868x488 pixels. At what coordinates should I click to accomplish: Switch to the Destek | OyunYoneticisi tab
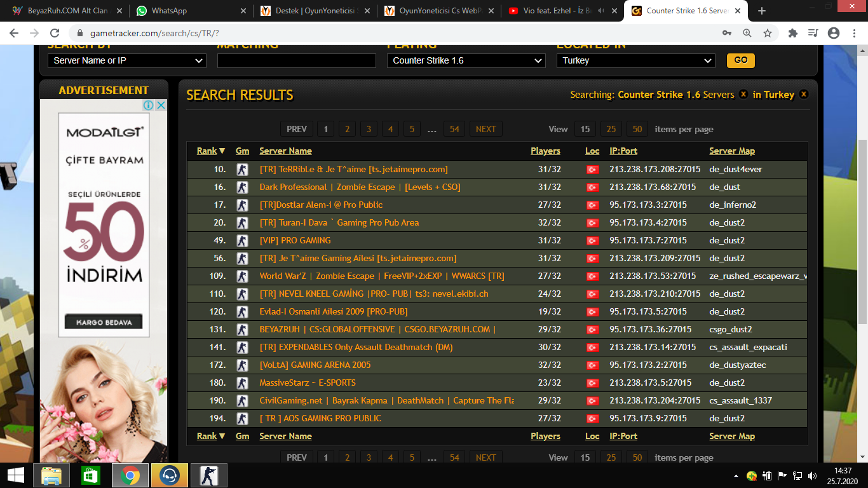(315, 11)
